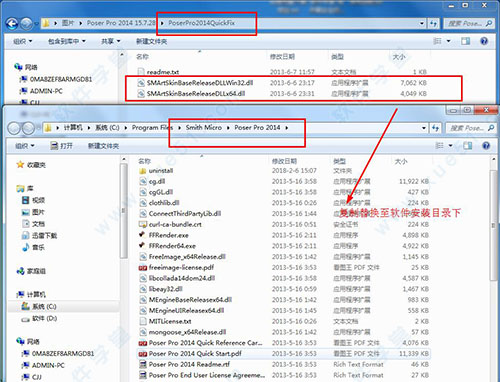
Task: Click the 名称 column header in the QuickFix window
Action: (x=142, y=57)
